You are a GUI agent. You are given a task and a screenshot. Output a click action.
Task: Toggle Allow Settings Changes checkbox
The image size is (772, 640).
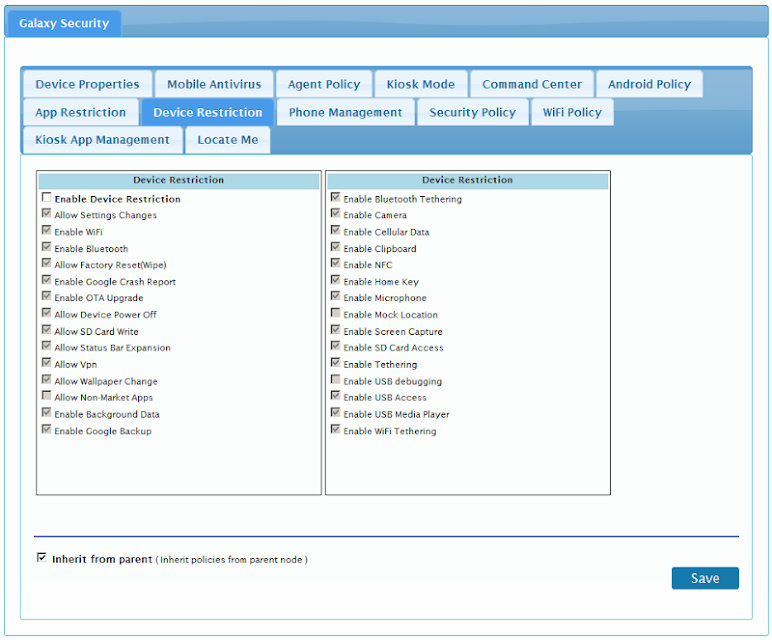pyautogui.click(x=47, y=213)
